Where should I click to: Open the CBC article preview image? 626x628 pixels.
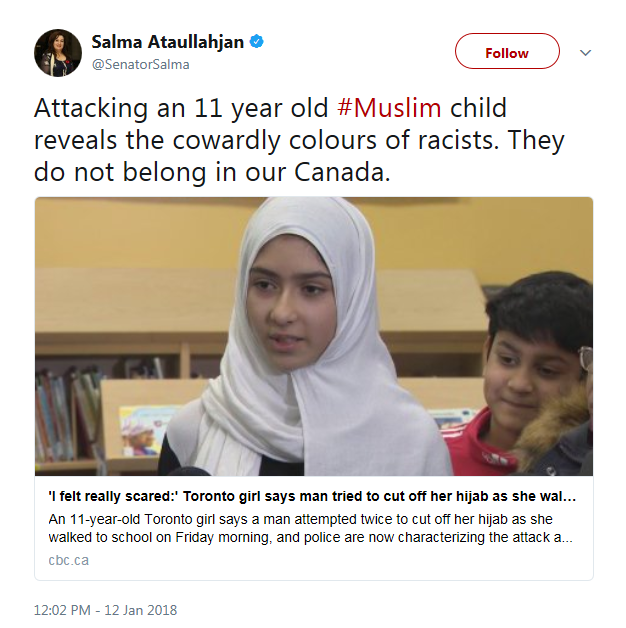(x=314, y=336)
